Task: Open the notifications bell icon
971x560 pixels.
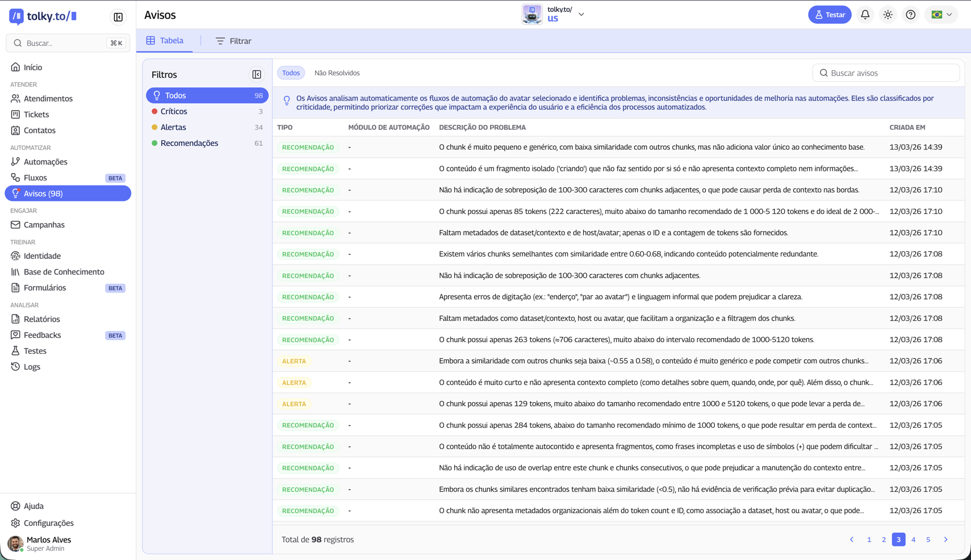Action: (865, 15)
